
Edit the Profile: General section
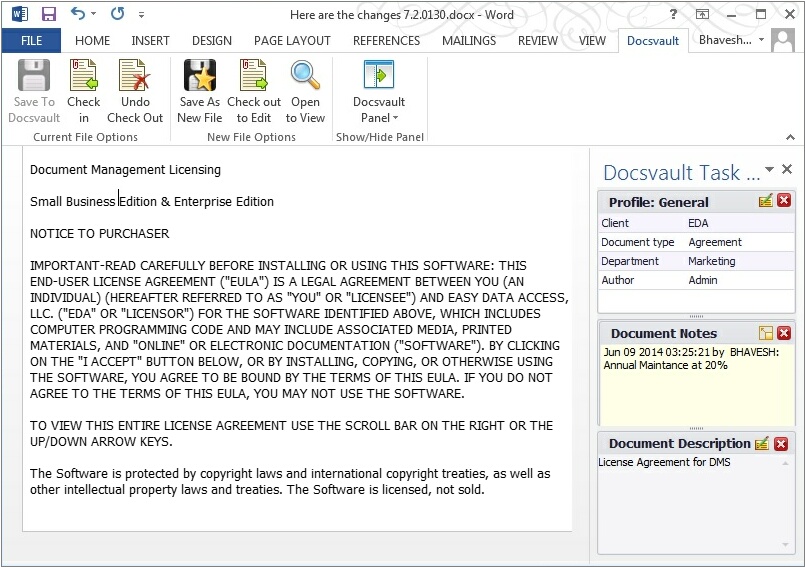[x=765, y=201]
